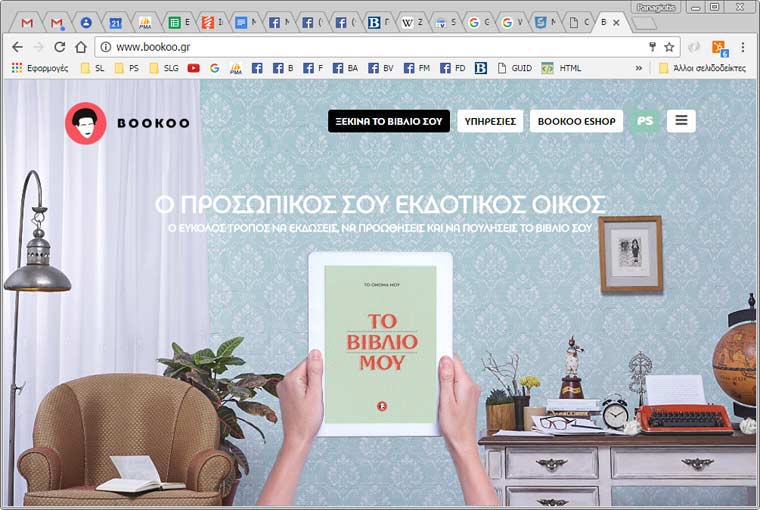760x510 pixels.
Task: Bookmark this page with the star icon
Action: click(669, 47)
